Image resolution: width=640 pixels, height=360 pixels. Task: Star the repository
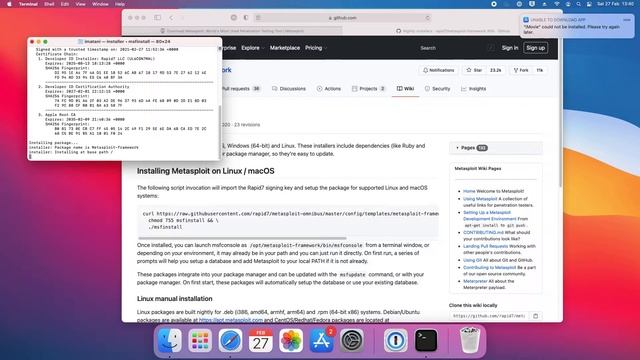coord(475,70)
